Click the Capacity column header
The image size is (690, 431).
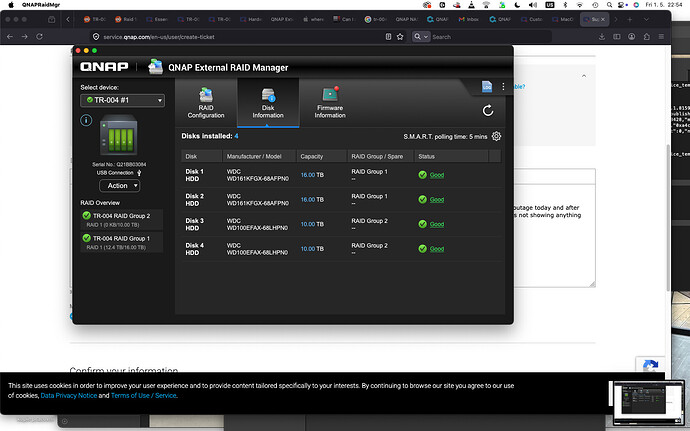(321, 156)
